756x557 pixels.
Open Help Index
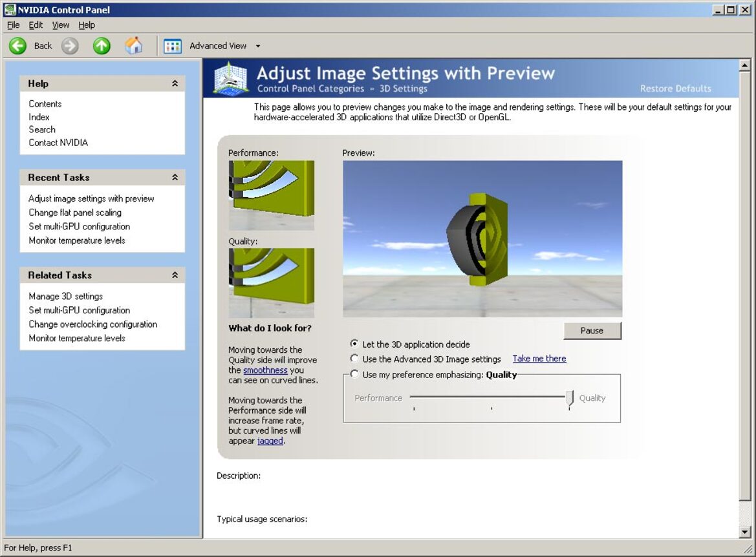tap(39, 116)
